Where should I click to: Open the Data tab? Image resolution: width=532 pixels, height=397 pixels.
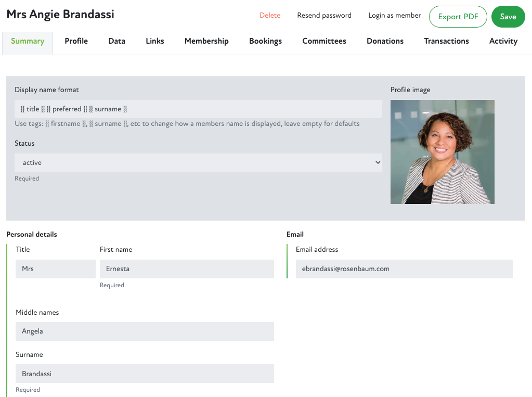click(x=116, y=41)
